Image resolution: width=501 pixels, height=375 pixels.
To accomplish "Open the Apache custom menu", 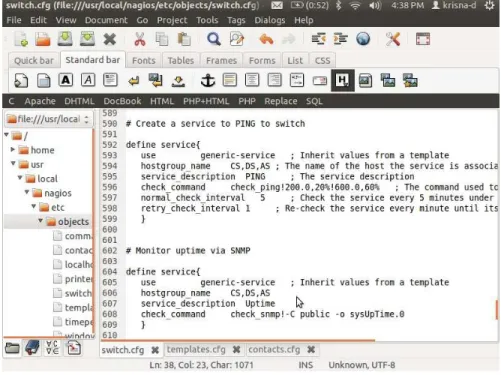I will click(x=40, y=101).
